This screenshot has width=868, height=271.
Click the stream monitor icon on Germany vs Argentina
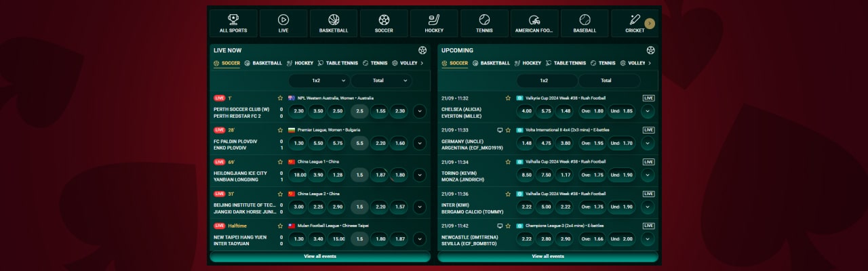[x=500, y=129]
